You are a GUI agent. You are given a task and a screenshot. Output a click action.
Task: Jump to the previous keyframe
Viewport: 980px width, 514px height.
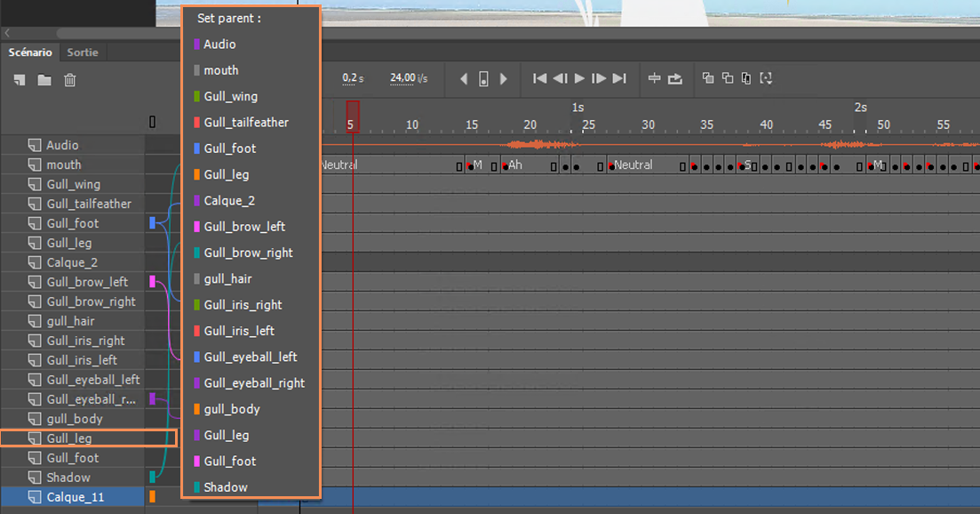coord(464,79)
